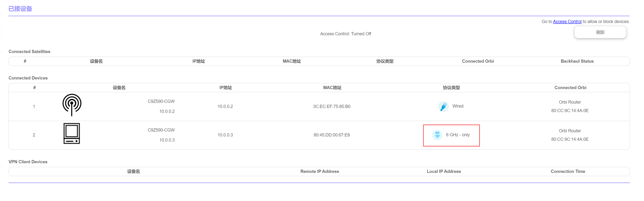Image resolution: width=644 pixels, height=201 pixels.
Task: Click the computer device icon in row 2
Action: coord(71,133)
